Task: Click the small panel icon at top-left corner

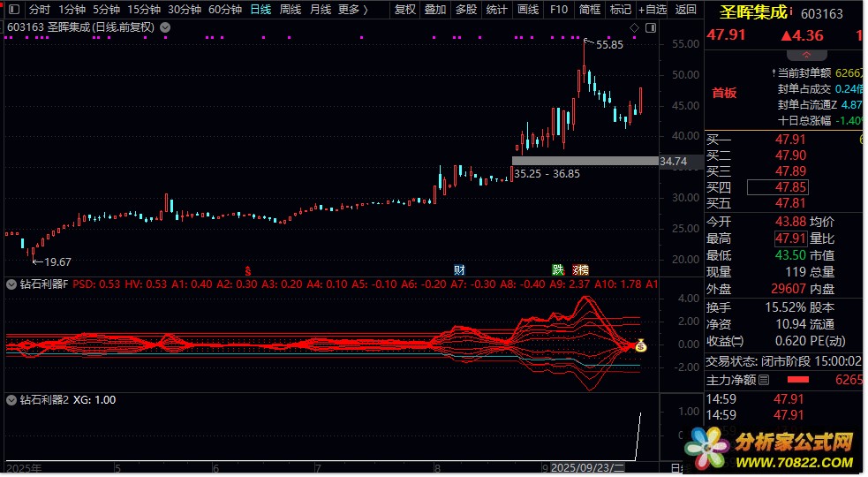Action: (x=10, y=10)
